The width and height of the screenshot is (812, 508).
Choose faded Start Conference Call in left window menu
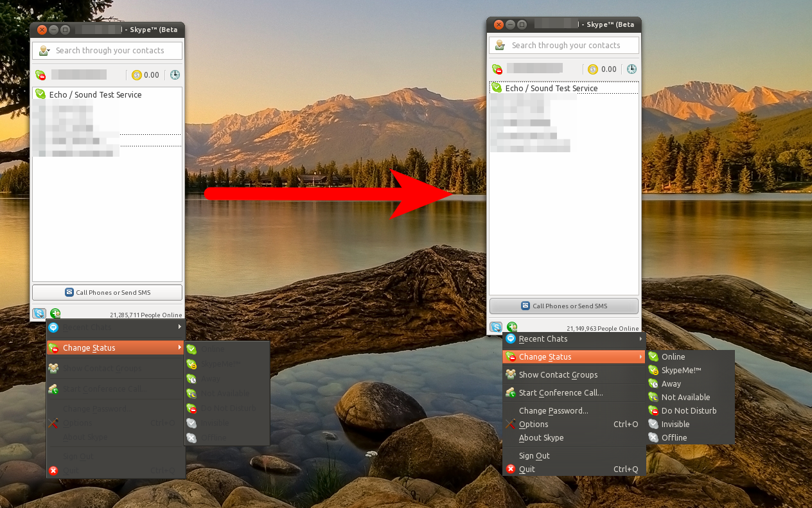click(116, 389)
